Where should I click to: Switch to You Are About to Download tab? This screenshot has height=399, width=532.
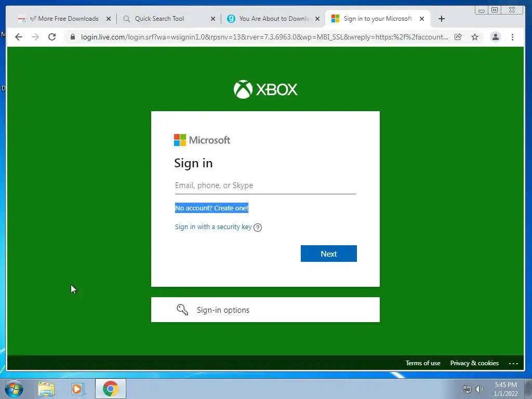[274, 19]
